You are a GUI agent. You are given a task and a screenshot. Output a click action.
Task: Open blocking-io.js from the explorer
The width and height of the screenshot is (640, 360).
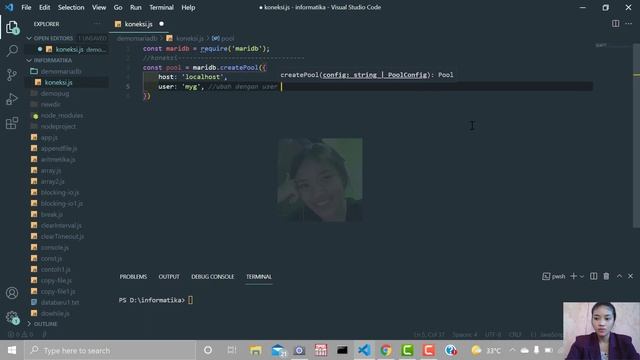point(60,192)
